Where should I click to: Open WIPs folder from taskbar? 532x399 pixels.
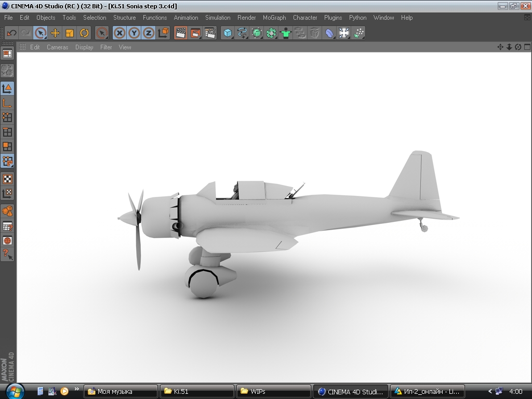pos(273,391)
